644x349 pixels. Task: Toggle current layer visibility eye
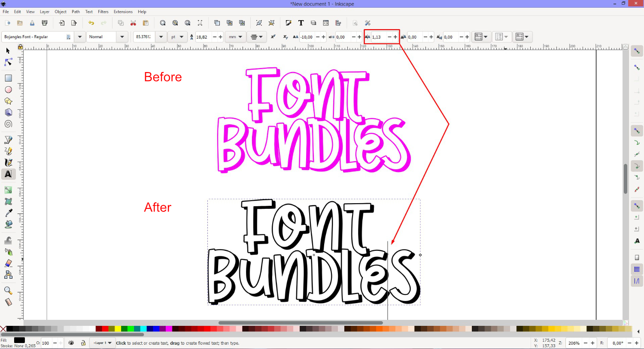point(71,343)
